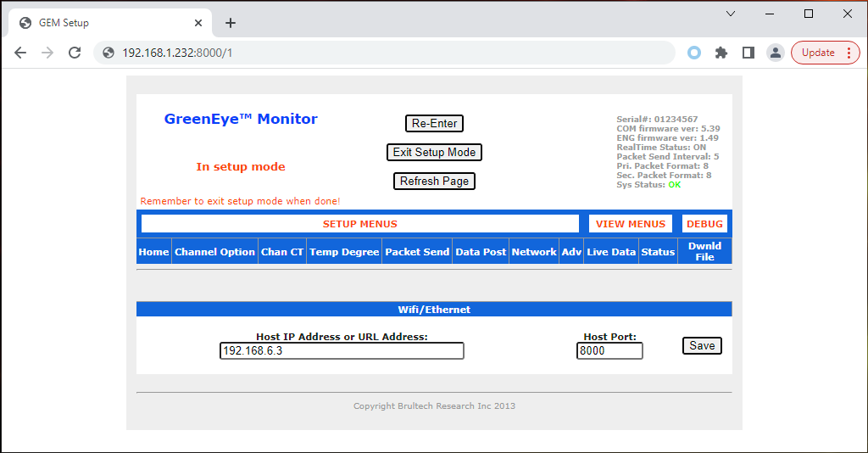Click the Host IP Address field
The image size is (868, 453).
(342, 350)
